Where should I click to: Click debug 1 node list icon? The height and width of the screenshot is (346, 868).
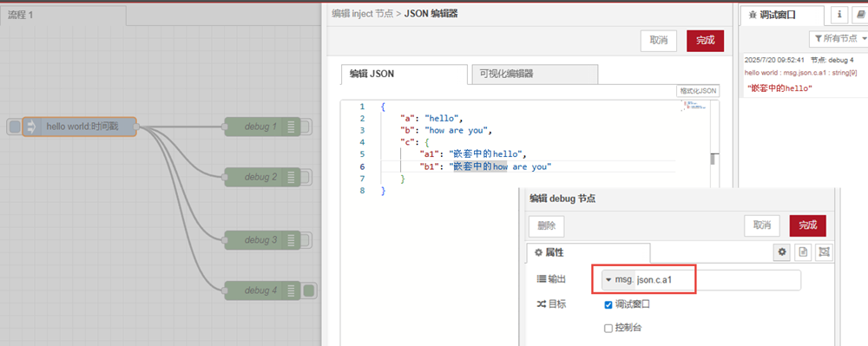pyautogui.click(x=291, y=127)
